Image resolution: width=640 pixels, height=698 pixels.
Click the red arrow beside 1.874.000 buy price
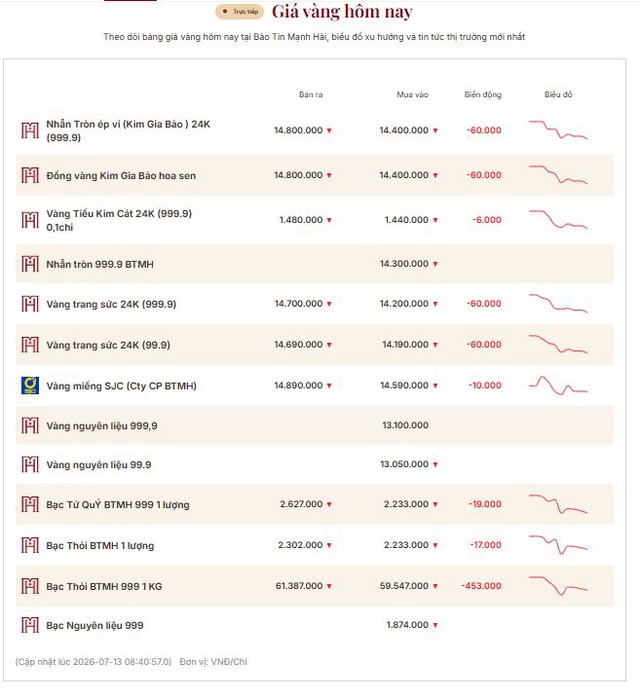click(435, 625)
